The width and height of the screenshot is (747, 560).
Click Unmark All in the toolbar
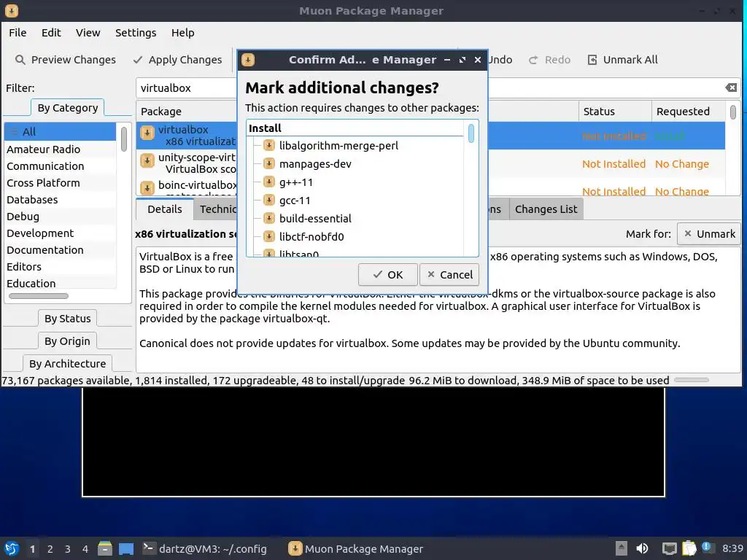click(x=623, y=60)
